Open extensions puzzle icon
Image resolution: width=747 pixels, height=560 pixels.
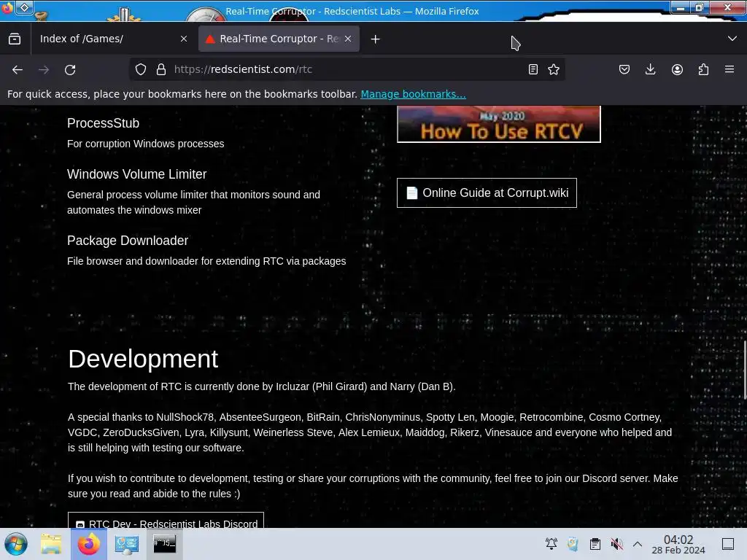[703, 69]
